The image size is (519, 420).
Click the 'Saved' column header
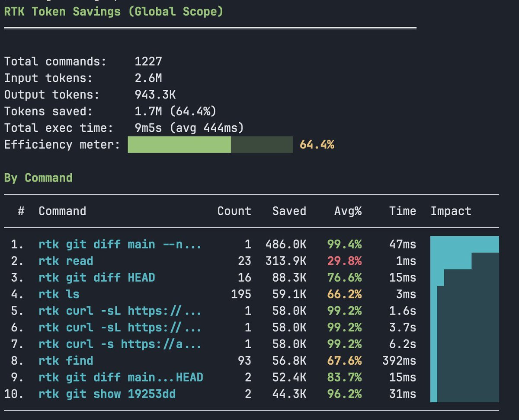(289, 211)
